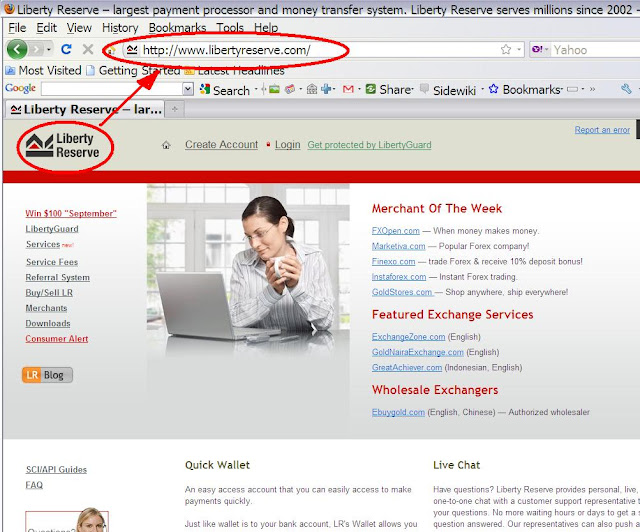Reload the page with the refresh icon
Screen dimensions: 640x532
[x=66, y=49]
